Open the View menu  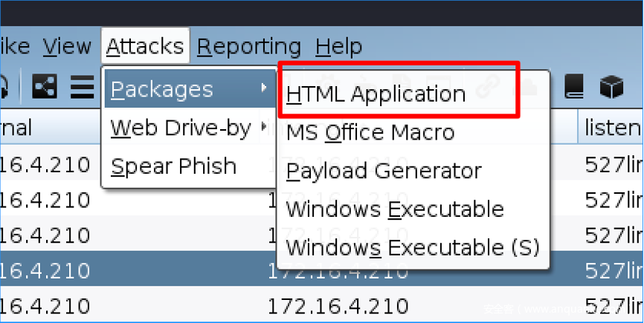[x=68, y=47]
